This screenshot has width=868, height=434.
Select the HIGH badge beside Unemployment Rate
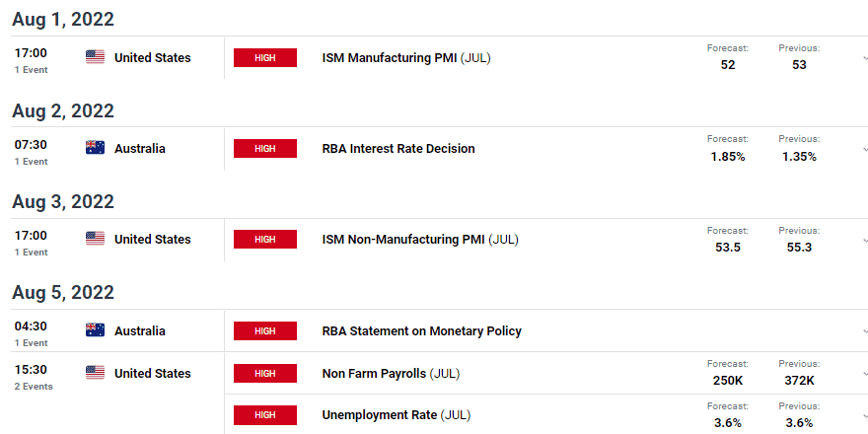pyautogui.click(x=265, y=414)
